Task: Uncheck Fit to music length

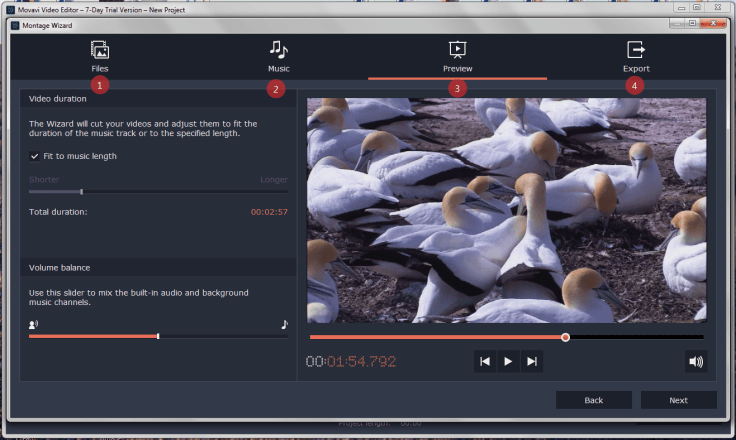Action: [x=35, y=156]
